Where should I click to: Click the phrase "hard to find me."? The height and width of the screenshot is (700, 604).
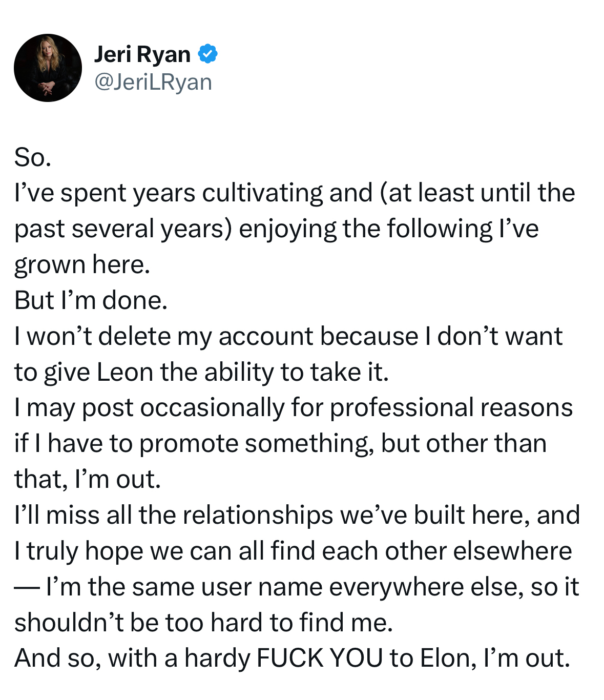301,623
